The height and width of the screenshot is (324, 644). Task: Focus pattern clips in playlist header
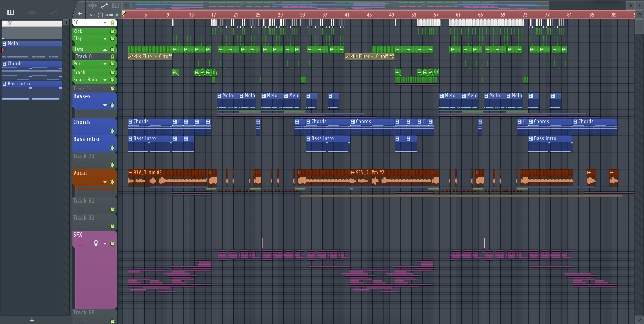[x=116, y=5]
